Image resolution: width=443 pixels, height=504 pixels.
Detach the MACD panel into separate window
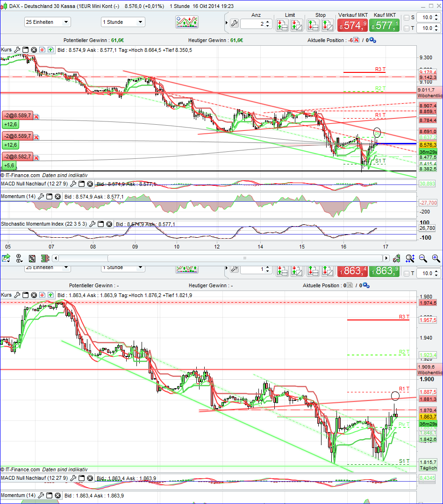[81, 184]
